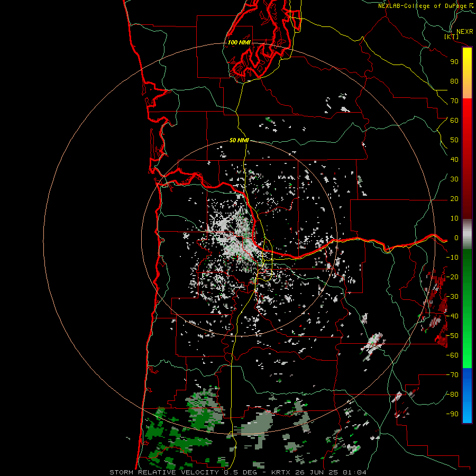The image size is (476, 476).
Task: Click the -20 value on the velocity scale
Action: [x=452, y=277]
